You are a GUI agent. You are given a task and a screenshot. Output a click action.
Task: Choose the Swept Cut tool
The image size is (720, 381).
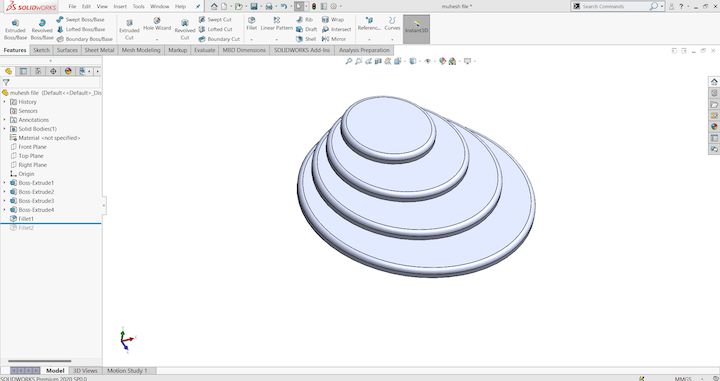click(215, 20)
